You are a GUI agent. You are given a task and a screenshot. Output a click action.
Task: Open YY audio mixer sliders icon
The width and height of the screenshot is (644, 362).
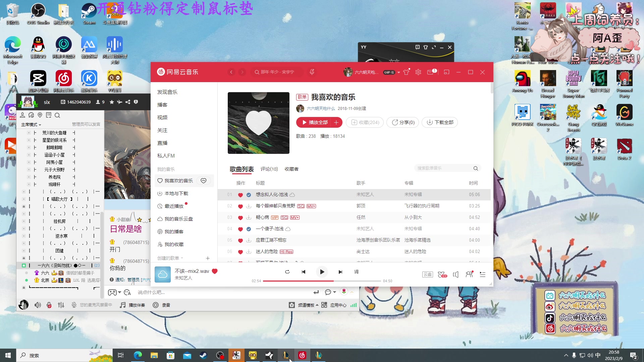[61, 305]
